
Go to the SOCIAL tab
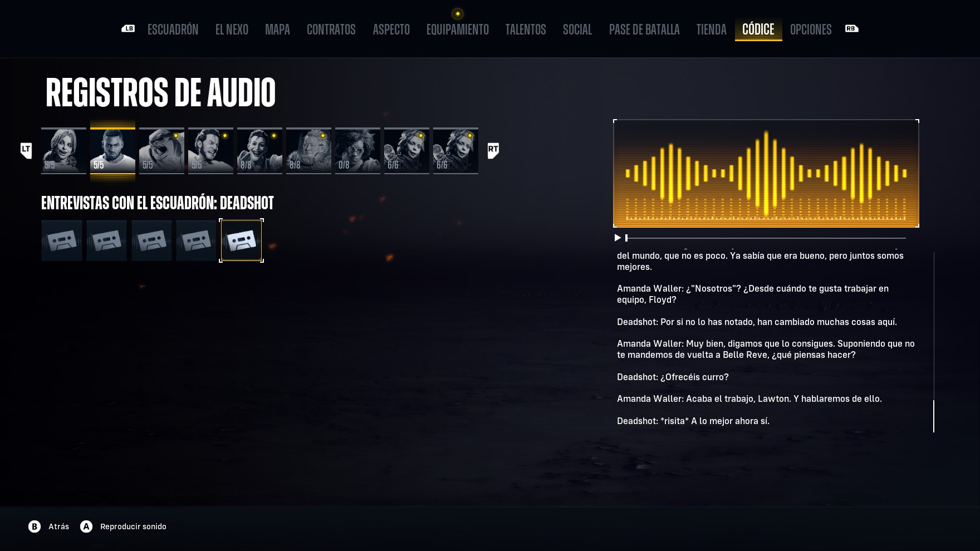tap(577, 29)
